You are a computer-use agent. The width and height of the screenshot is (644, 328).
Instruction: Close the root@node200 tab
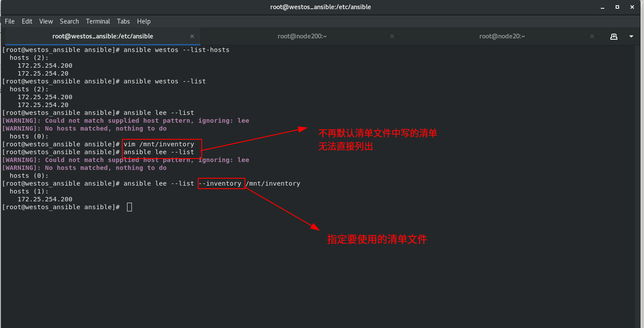point(392,36)
